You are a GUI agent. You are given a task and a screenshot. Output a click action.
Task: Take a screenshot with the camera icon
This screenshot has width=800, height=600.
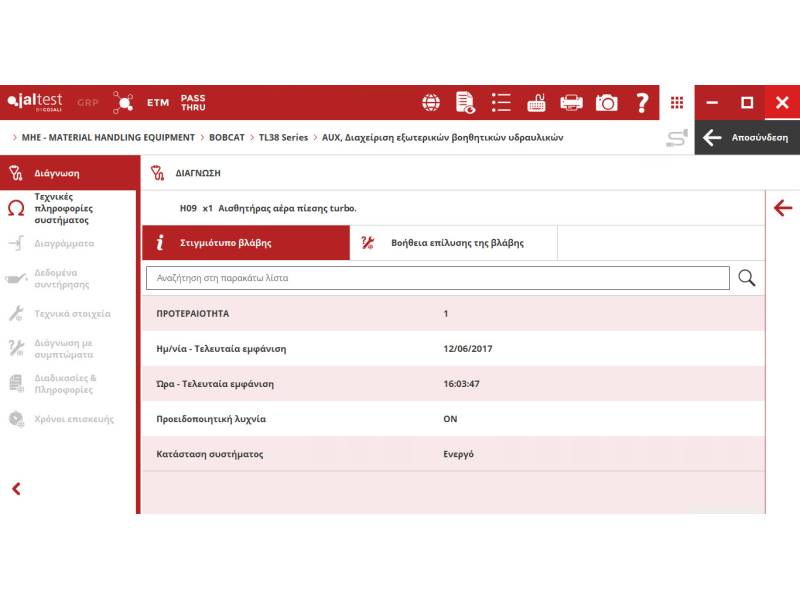(x=606, y=103)
